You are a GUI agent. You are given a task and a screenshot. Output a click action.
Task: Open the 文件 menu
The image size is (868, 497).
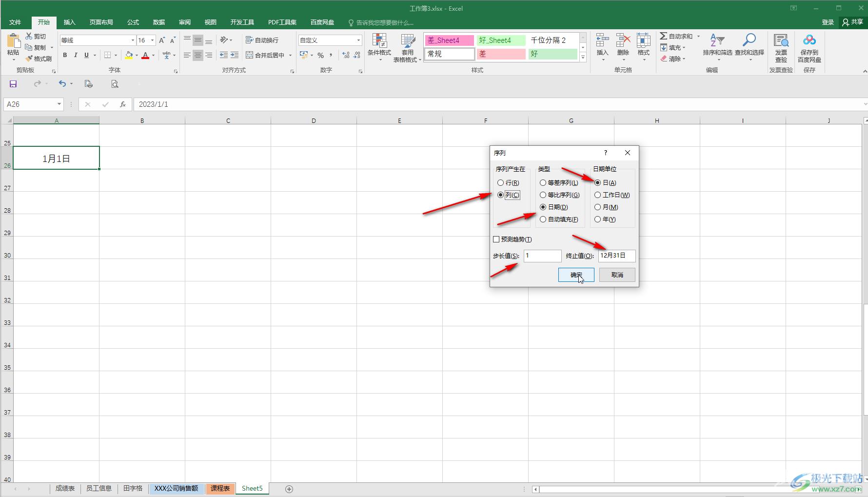15,22
